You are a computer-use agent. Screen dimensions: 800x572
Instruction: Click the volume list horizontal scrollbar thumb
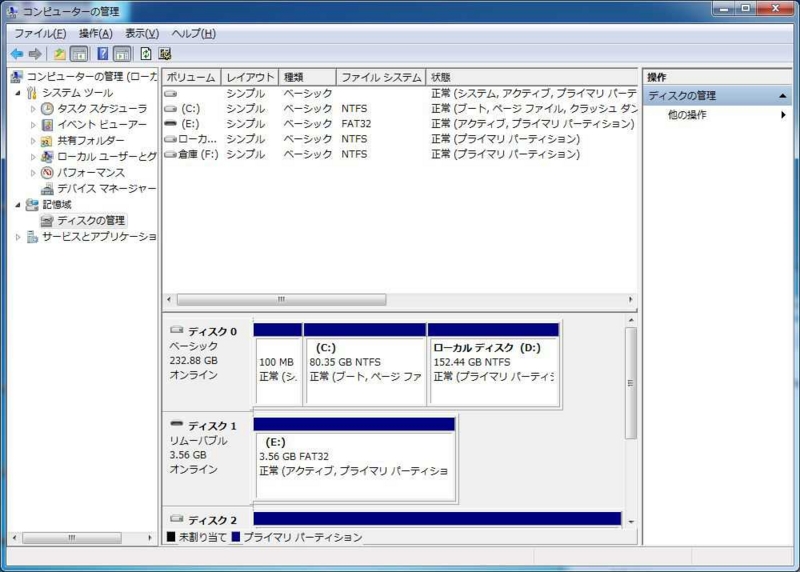[281, 300]
